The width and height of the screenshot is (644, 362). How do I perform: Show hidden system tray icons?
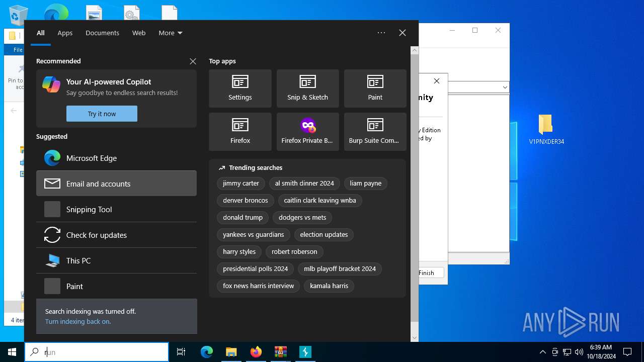(542, 352)
